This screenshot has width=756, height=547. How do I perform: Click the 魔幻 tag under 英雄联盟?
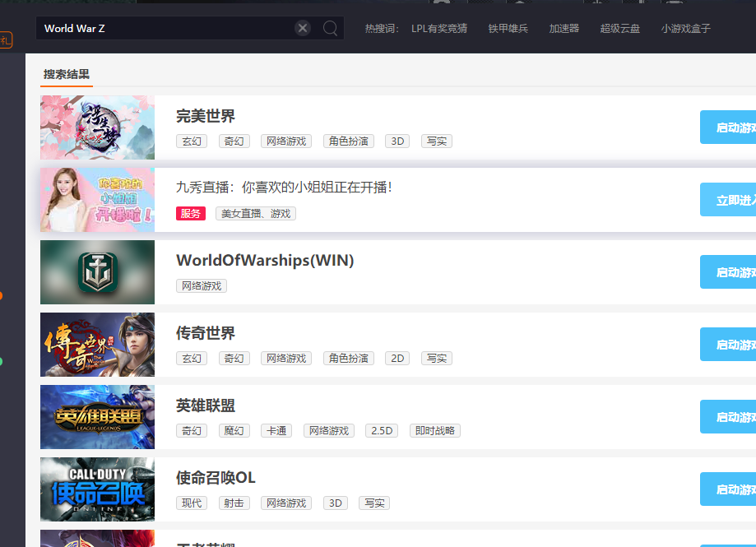click(x=234, y=430)
